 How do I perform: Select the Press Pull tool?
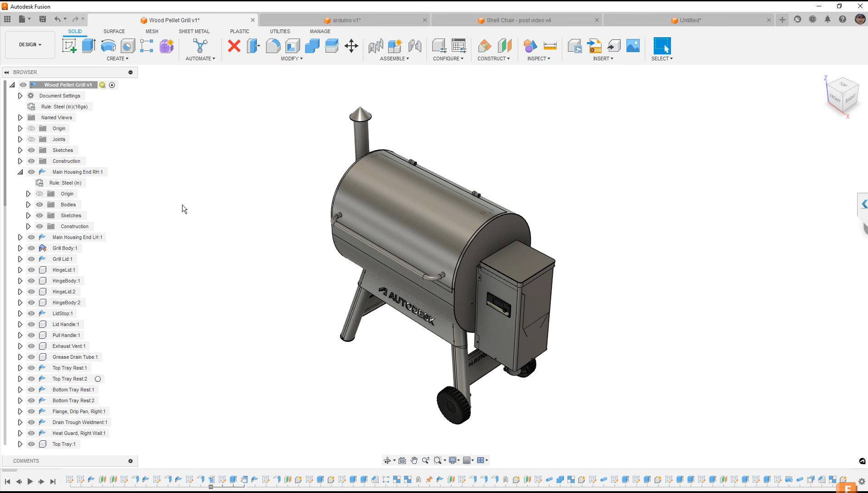(x=253, y=46)
